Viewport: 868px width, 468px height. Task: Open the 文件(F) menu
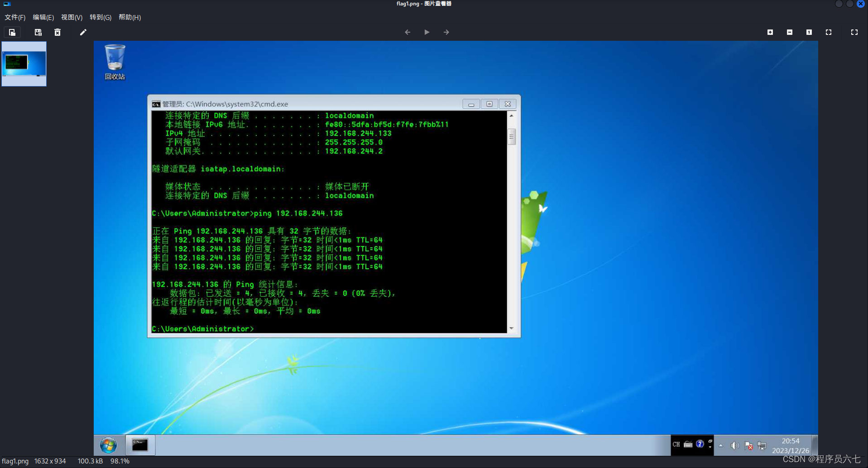pos(15,17)
